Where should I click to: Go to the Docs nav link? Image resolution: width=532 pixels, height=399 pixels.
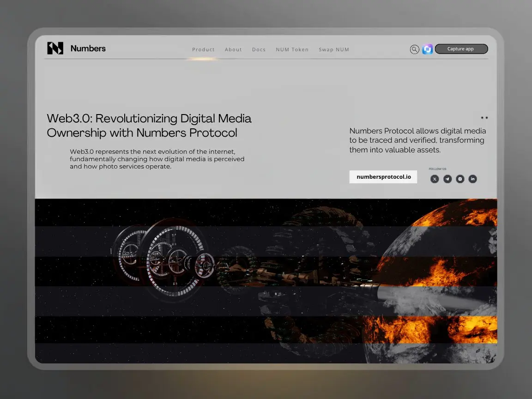[x=259, y=49]
